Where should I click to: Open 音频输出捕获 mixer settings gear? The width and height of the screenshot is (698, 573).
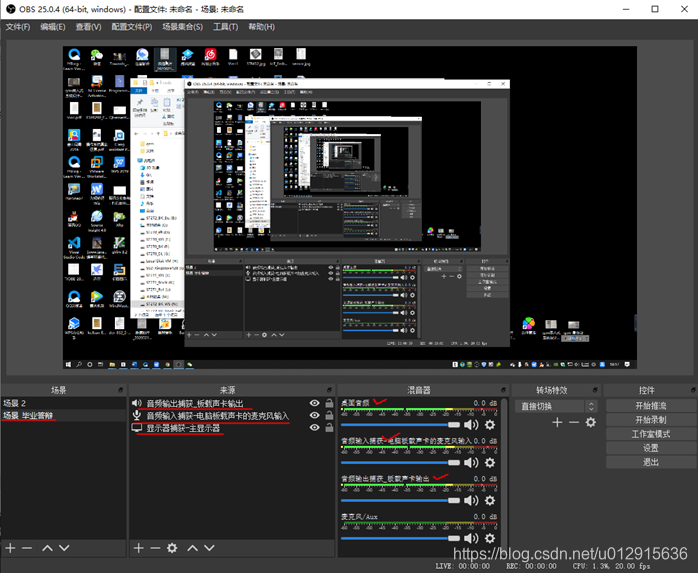(x=490, y=500)
